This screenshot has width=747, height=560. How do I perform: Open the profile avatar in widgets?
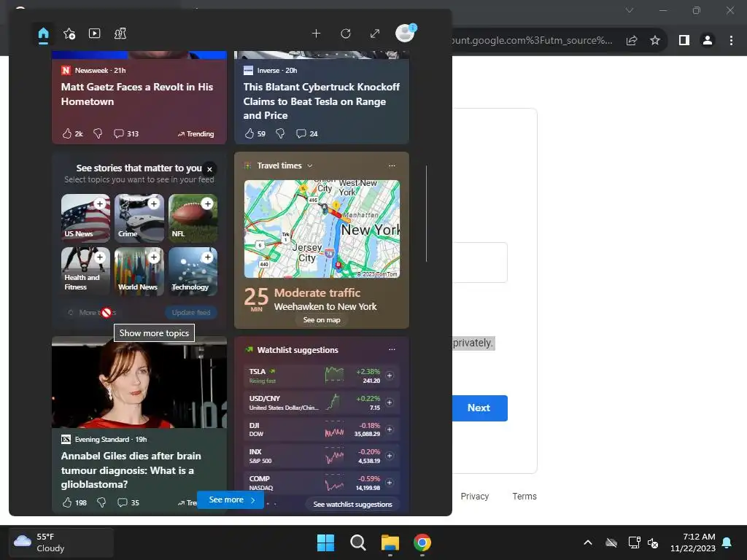coord(406,34)
